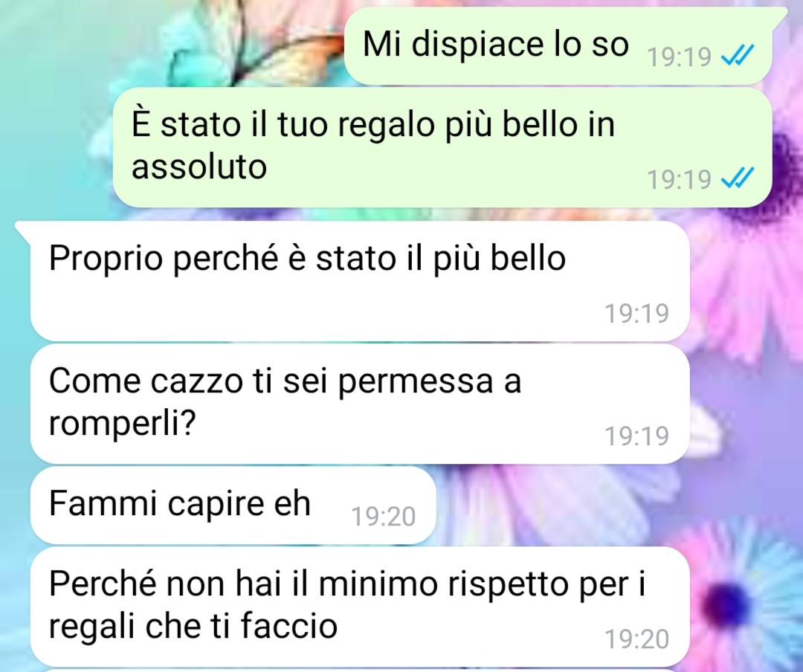Click the word "romperli?" in the received message
This screenshot has width=803, height=672.
[x=122, y=424]
